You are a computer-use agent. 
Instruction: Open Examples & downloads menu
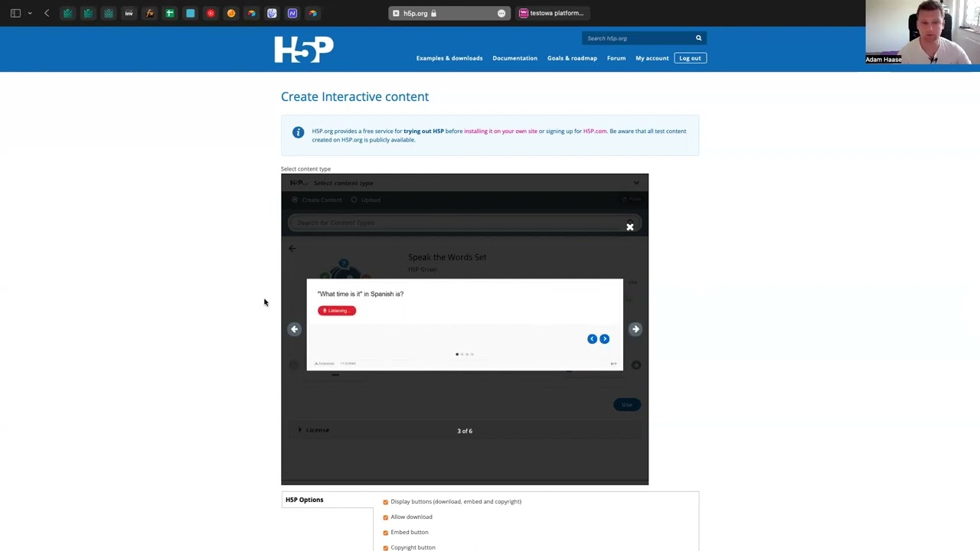pos(449,58)
